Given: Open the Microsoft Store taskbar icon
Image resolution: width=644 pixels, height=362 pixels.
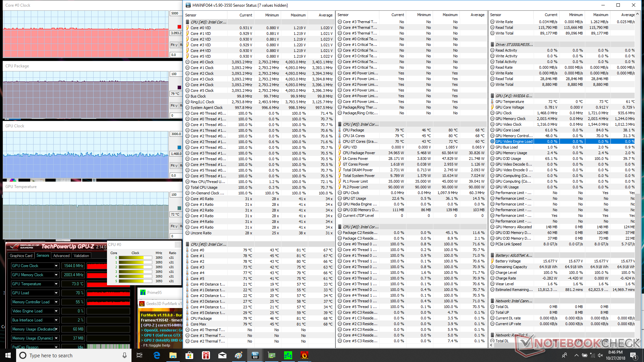Looking at the screenshot, I should [190, 355].
